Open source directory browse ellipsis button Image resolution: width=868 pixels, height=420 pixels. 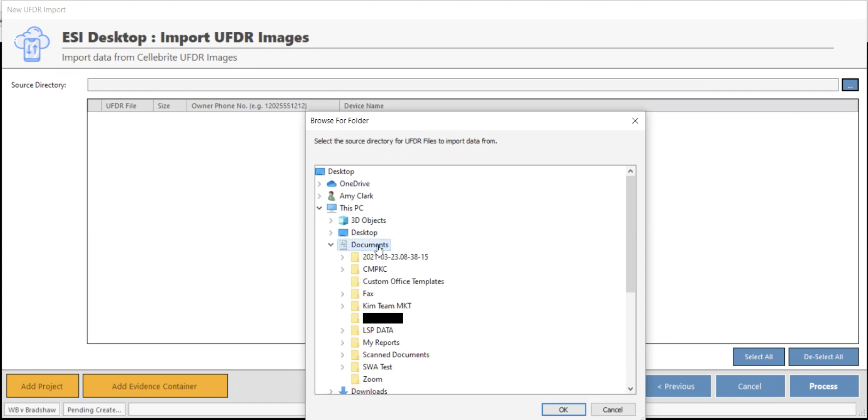pos(850,85)
